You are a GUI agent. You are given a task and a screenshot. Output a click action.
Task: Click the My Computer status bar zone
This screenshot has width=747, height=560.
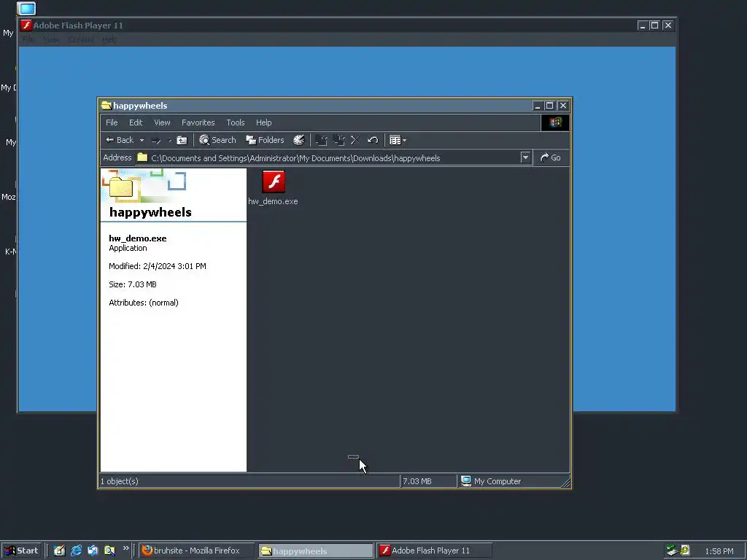pos(491,481)
